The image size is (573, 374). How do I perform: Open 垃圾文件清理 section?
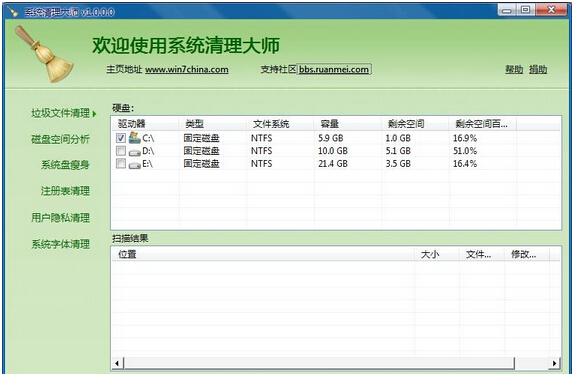coord(60,113)
